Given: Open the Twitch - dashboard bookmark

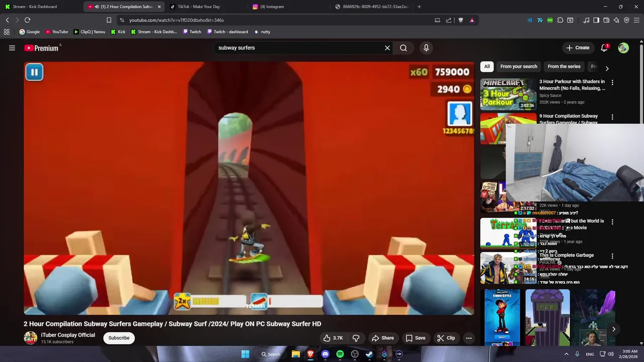Looking at the screenshot, I should [227, 32].
